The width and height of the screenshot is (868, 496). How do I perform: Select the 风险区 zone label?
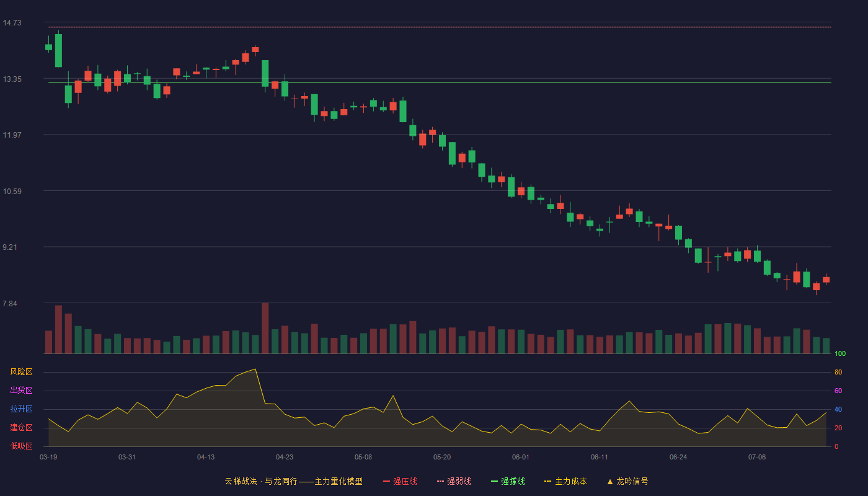click(22, 372)
